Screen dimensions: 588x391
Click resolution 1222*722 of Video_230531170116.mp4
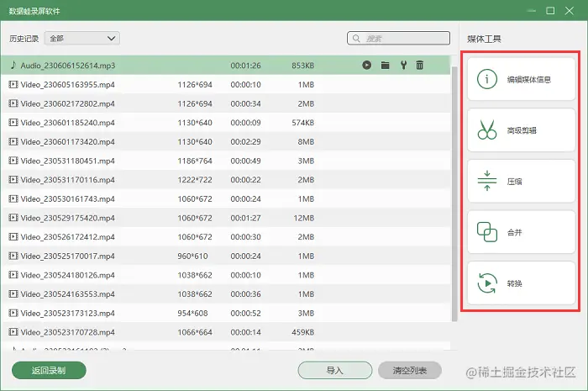195,180
